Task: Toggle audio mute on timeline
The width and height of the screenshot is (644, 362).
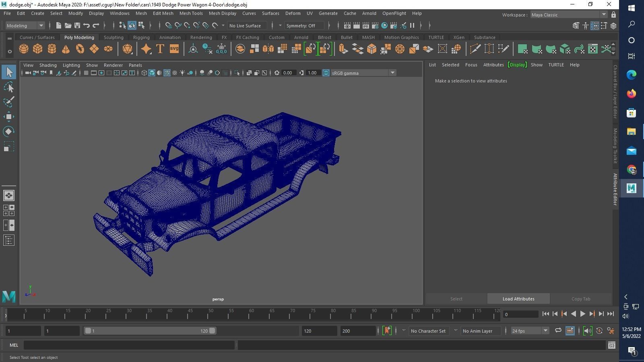Action: (x=587, y=331)
